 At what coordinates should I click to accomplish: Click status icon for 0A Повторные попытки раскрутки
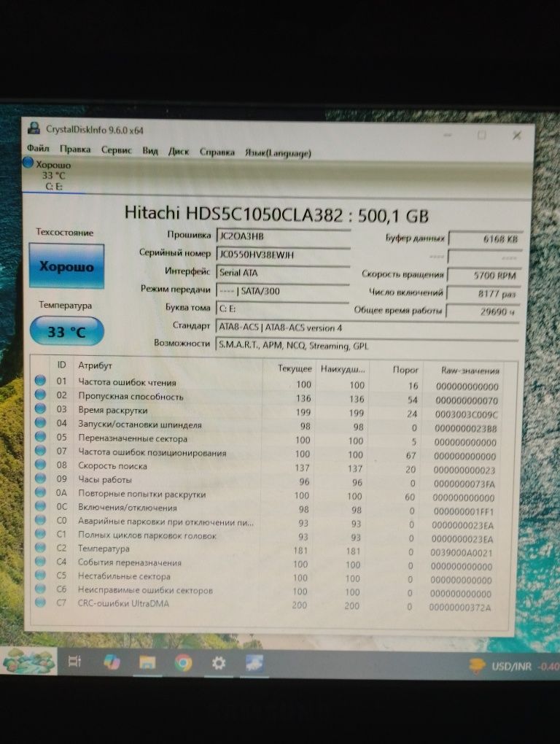click(40, 492)
